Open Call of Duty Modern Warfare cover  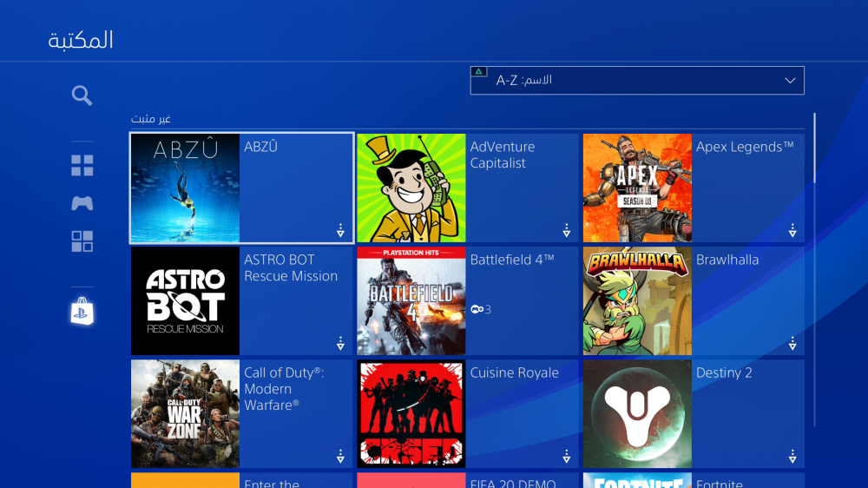click(185, 413)
